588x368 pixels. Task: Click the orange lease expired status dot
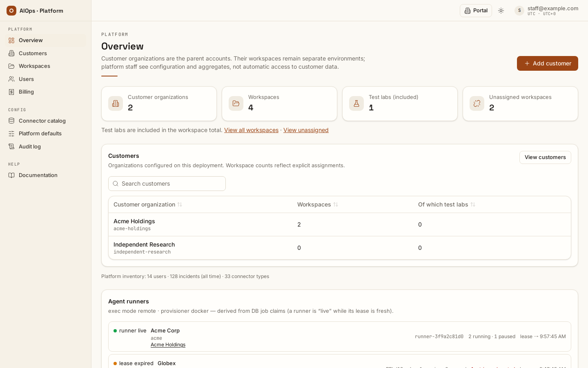click(x=115, y=364)
